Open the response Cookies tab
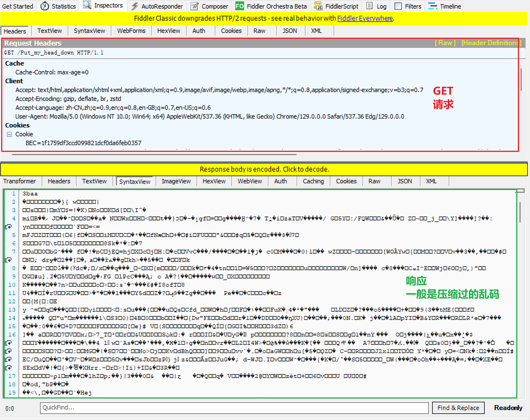This screenshot has width=530, height=420. (346, 181)
